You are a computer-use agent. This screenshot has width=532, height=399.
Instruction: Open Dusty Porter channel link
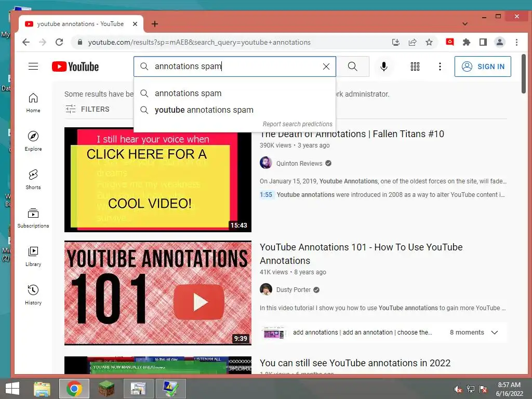click(293, 290)
